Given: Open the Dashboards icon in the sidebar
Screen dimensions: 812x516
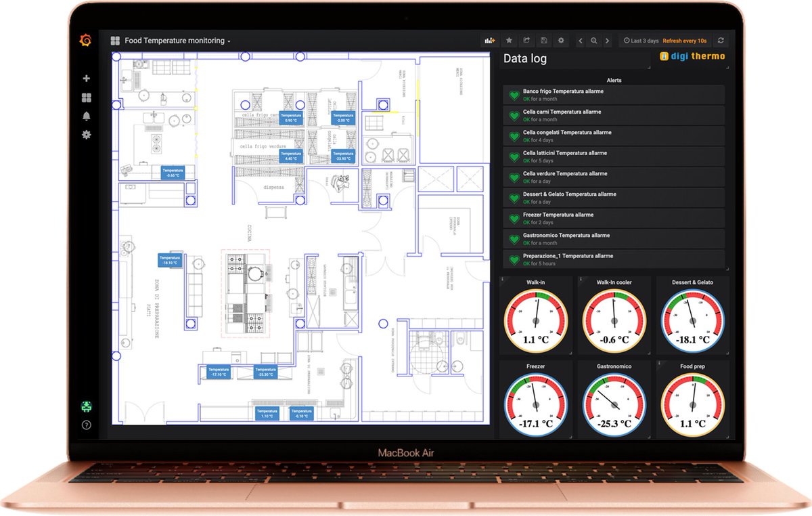Looking at the screenshot, I should coord(85,97).
